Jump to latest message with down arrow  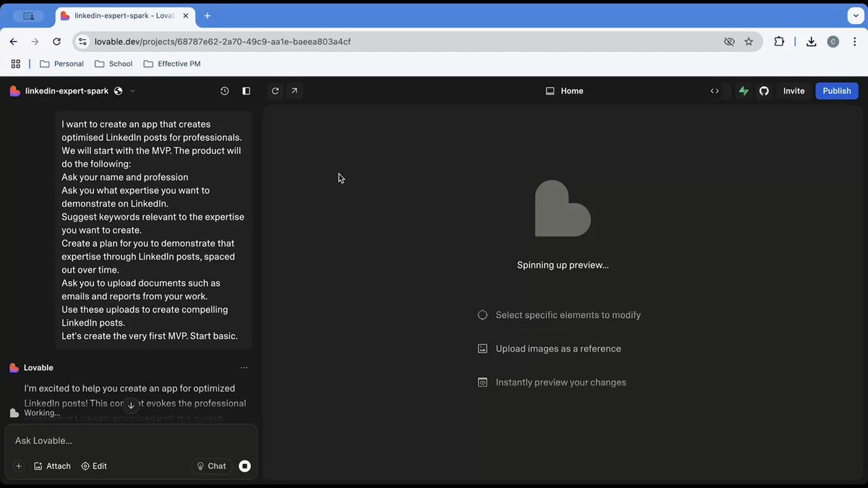click(x=131, y=406)
